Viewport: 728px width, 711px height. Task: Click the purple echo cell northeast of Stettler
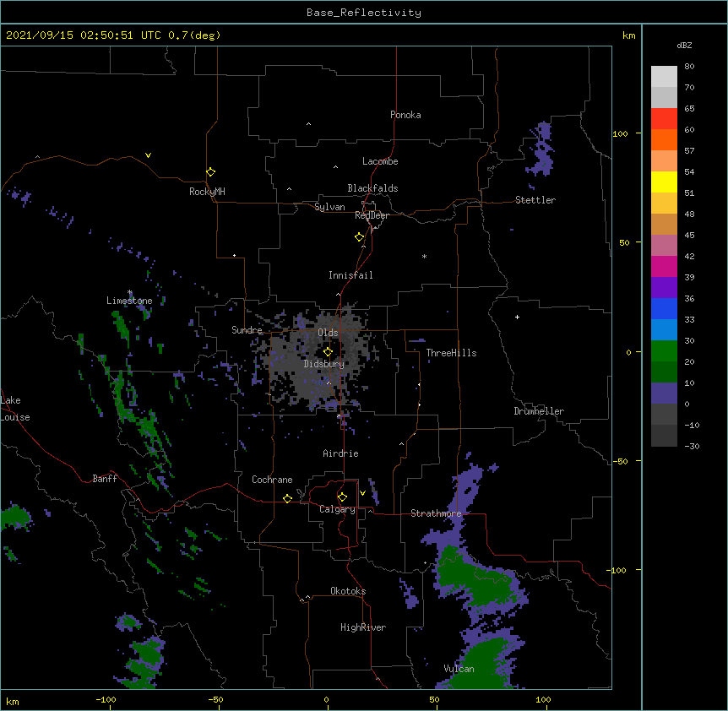(541, 149)
